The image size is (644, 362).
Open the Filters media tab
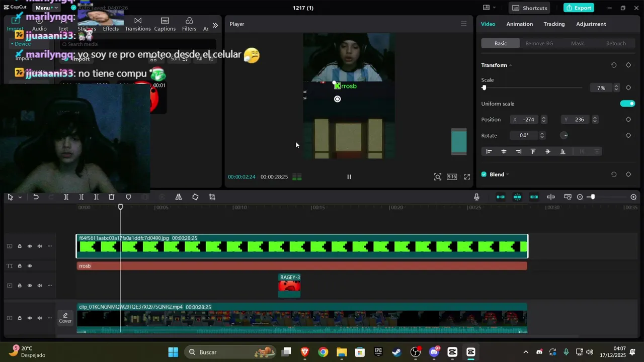tap(189, 24)
